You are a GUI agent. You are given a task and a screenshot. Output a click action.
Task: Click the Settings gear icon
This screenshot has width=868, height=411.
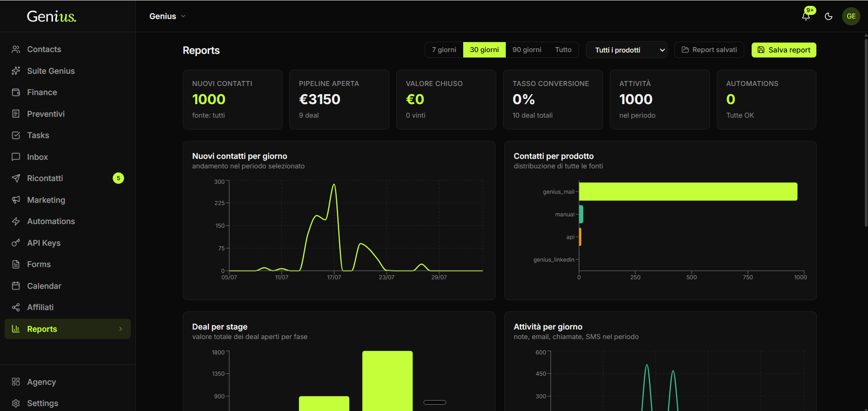(x=16, y=403)
